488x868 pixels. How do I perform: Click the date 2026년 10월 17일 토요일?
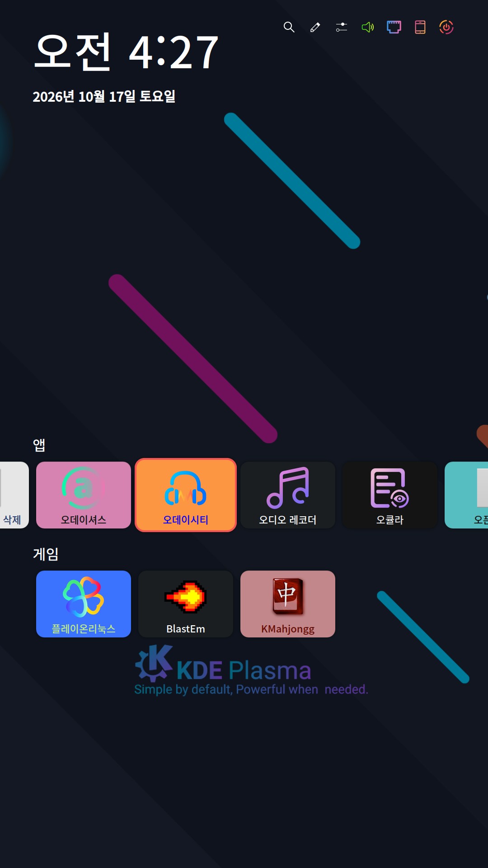tap(104, 96)
